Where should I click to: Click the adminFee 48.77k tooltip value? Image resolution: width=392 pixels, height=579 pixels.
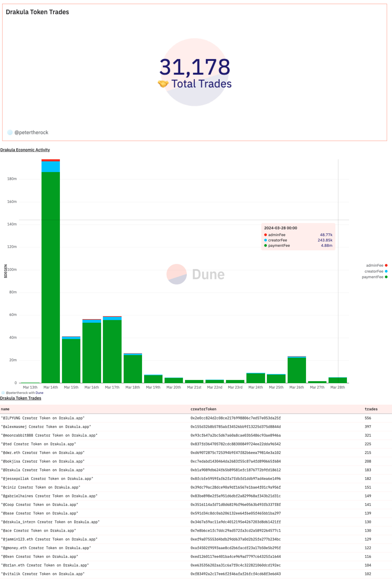(x=326, y=235)
